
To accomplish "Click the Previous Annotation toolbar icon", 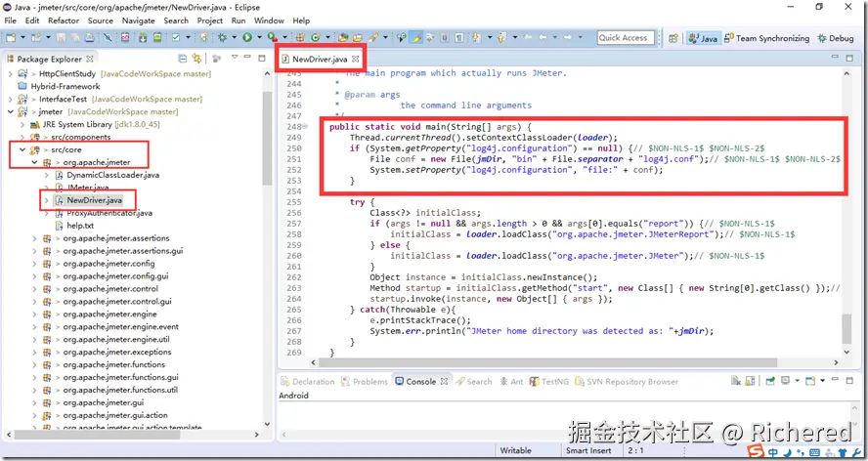I will coord(500,38).
